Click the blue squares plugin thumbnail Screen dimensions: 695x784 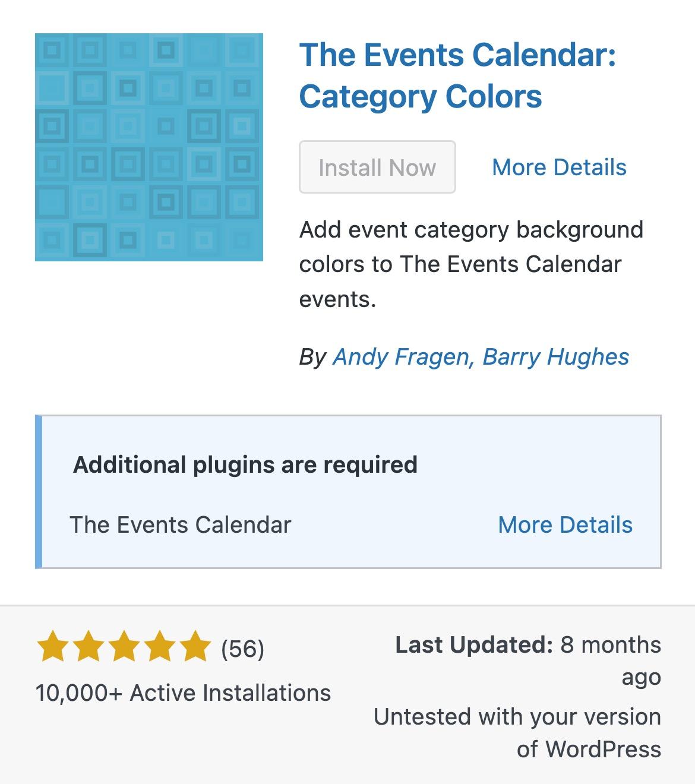149,147
